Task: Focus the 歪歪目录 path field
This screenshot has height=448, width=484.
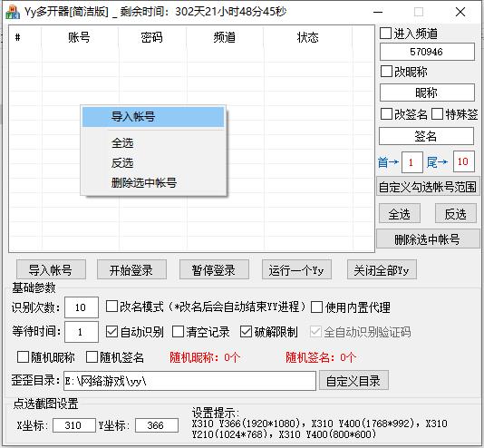Action: tap(189, 381)
